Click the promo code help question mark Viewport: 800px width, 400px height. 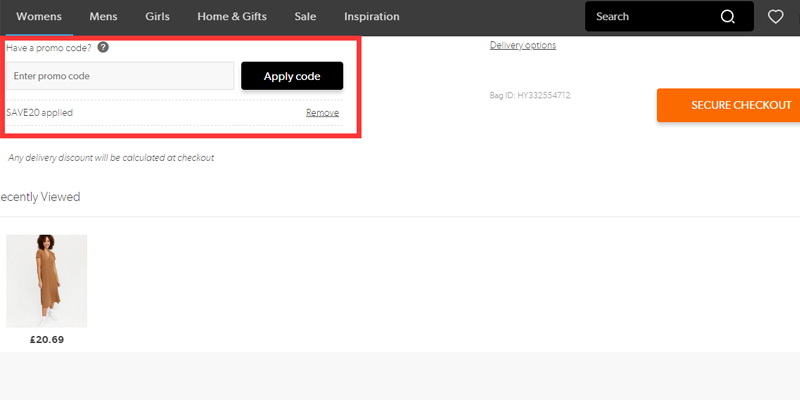[x=103, y=47]
